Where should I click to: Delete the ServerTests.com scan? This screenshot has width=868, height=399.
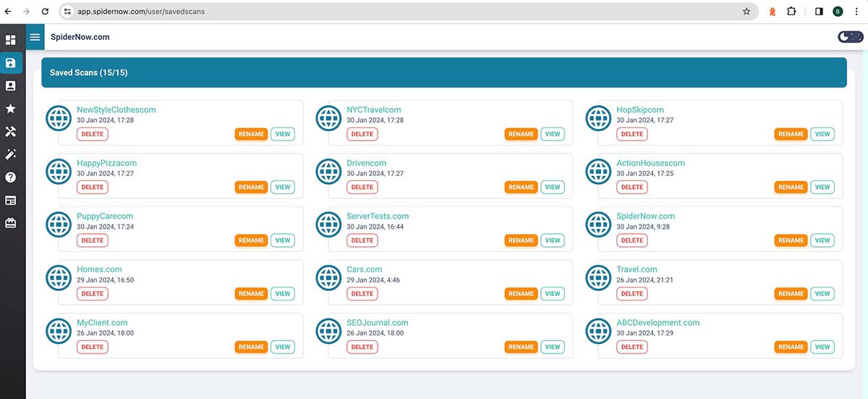362,240
